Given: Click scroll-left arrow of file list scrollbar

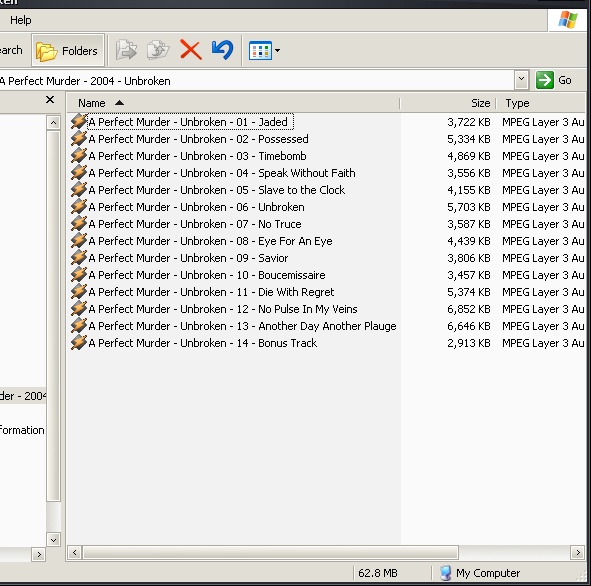Looking at the screenshot, I should click(x=74, y=553).
